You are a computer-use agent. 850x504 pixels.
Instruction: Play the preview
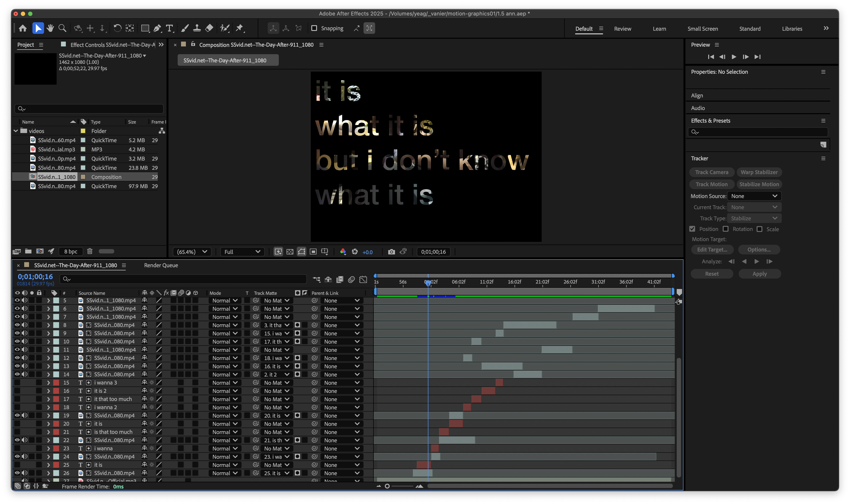[x=734, y=57]
